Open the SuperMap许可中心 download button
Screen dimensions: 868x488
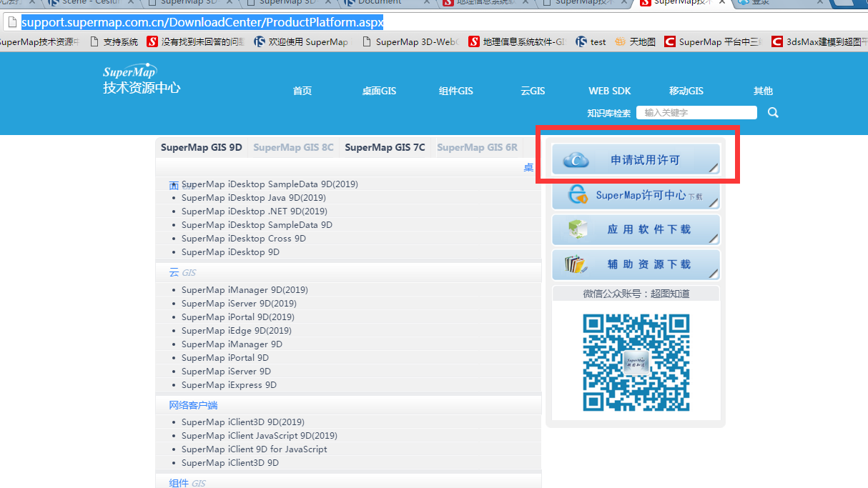click(x=636, y=195)
